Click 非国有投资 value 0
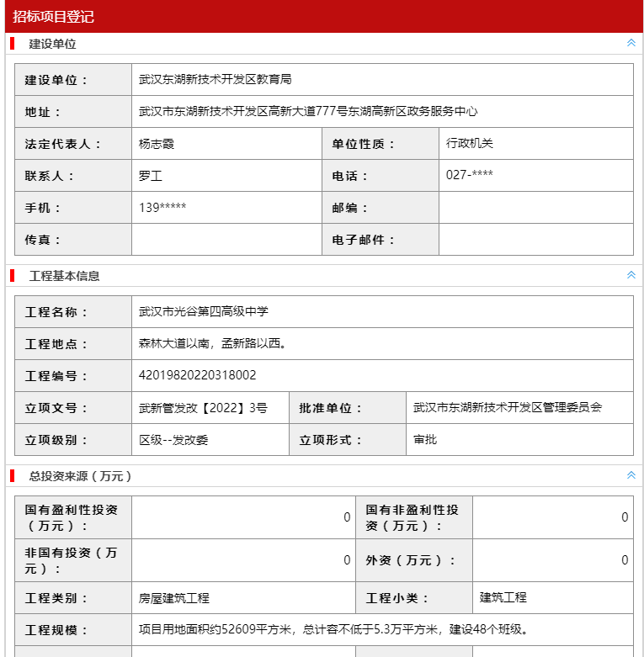Screen dimensions: 644x657 [347, 560]
